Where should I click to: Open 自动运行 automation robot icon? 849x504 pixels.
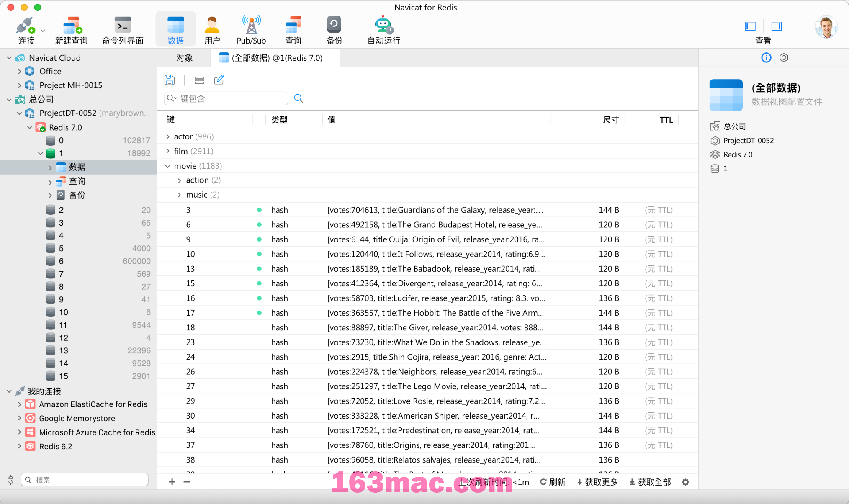click(x=383, y=29)
